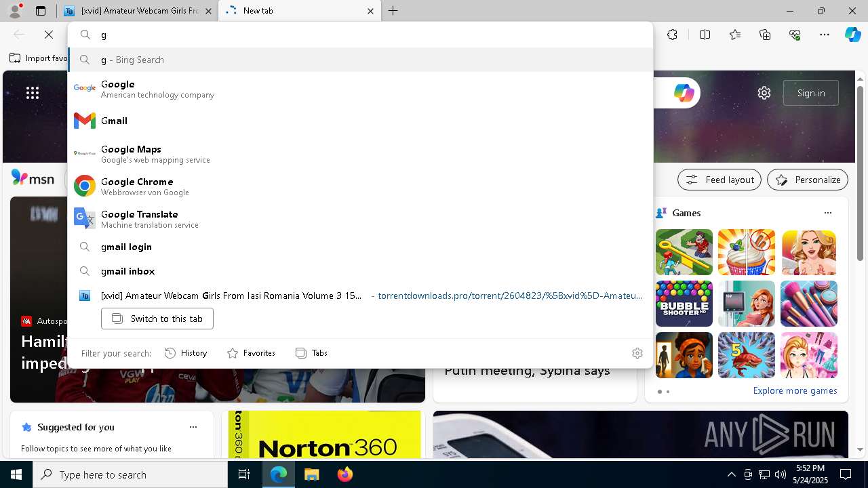Screen dimensions: 868x488
Task: Open the Feed layout button
Action: click(719, 180)
